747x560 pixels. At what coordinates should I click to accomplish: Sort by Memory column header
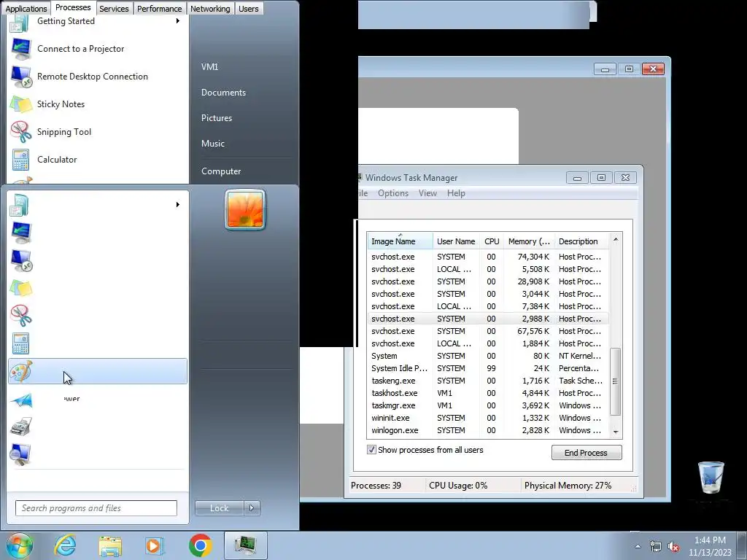[x=529, y=241]
